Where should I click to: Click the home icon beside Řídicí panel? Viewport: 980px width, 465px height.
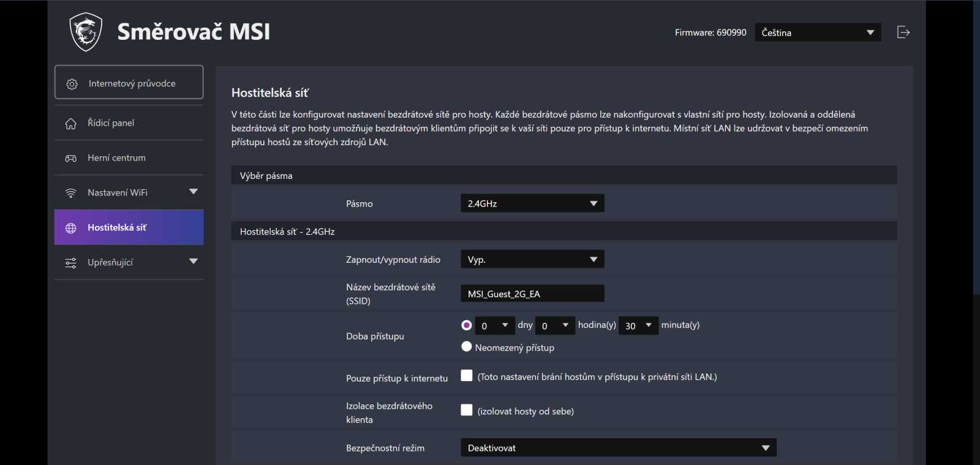(x=71, y=123)
